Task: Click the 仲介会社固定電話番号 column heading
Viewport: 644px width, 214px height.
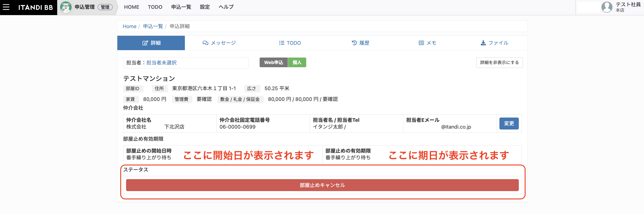Action: 245,120
